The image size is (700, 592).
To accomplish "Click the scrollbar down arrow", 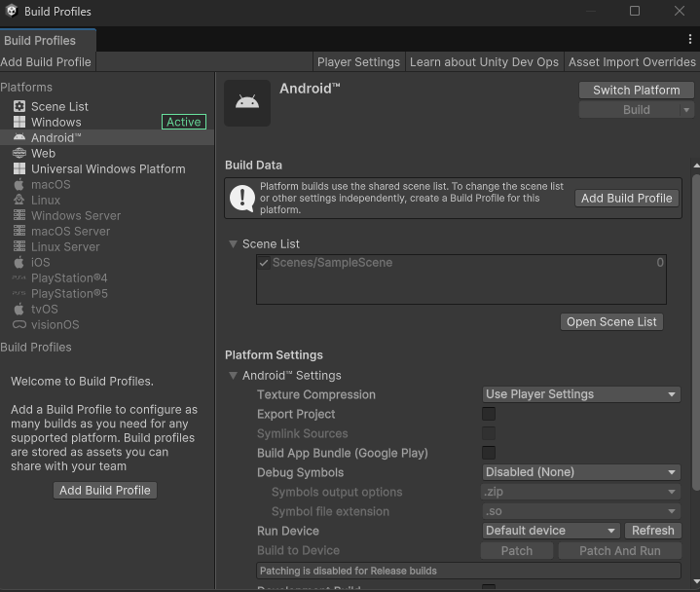I will tap(696, 581).
